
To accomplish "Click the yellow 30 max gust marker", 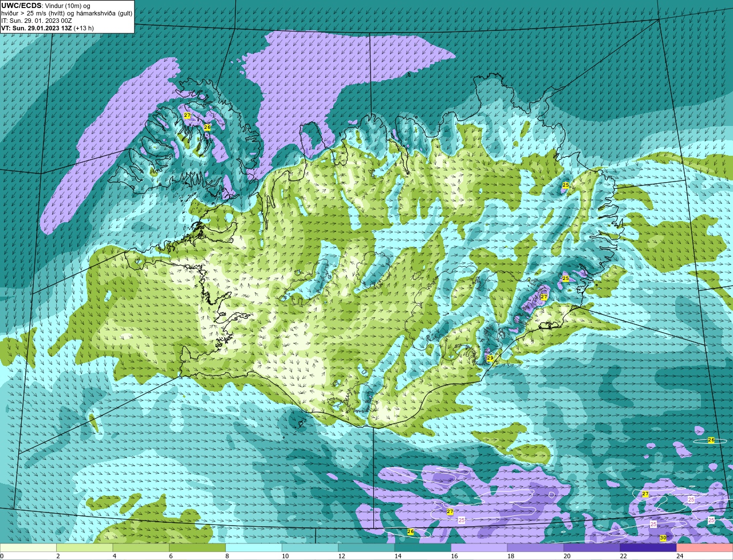I will (x=663, y=538).
